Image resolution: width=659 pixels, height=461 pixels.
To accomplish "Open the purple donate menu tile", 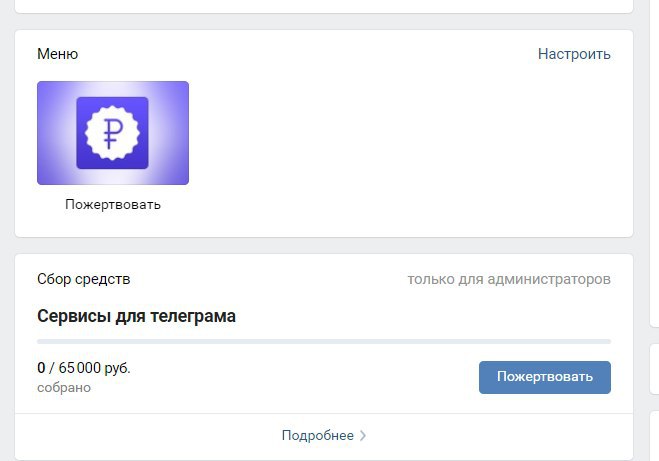I will [x=113, y=133].
